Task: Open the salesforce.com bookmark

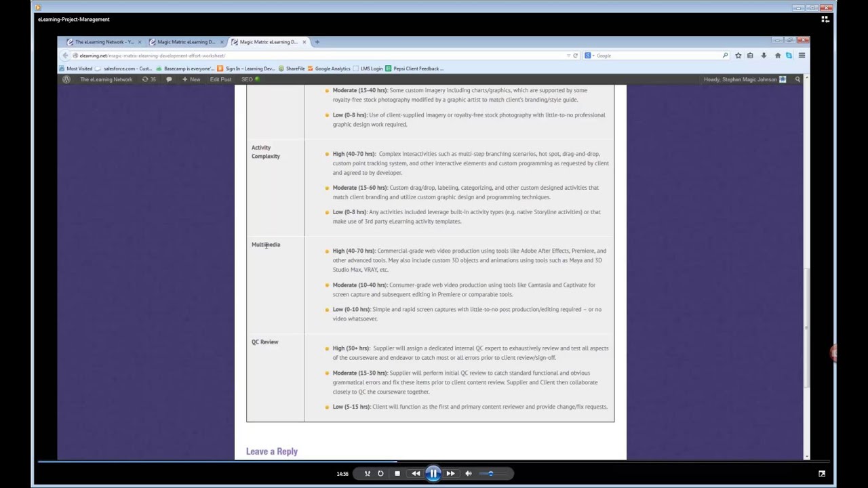Action: 124,68
